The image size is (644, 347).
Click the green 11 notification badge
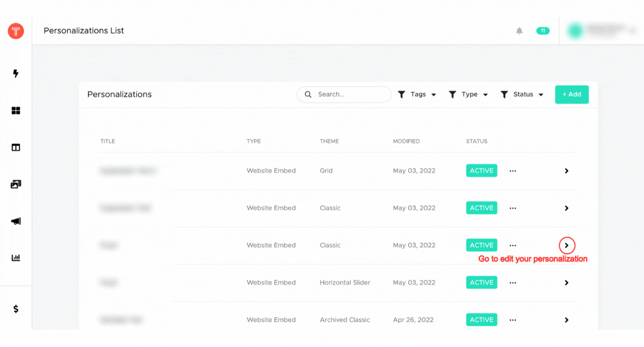pos(543,31)
